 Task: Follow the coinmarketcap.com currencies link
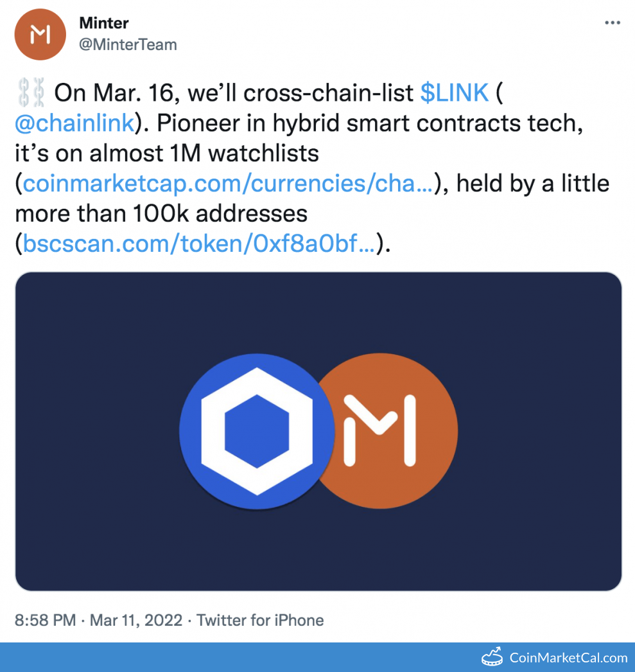[227, 184]
